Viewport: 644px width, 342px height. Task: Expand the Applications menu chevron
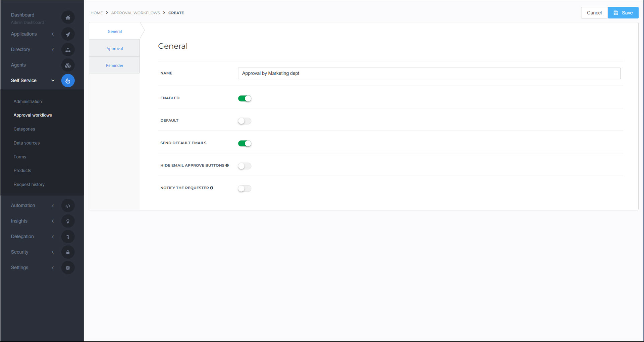(x=53, y=34)
